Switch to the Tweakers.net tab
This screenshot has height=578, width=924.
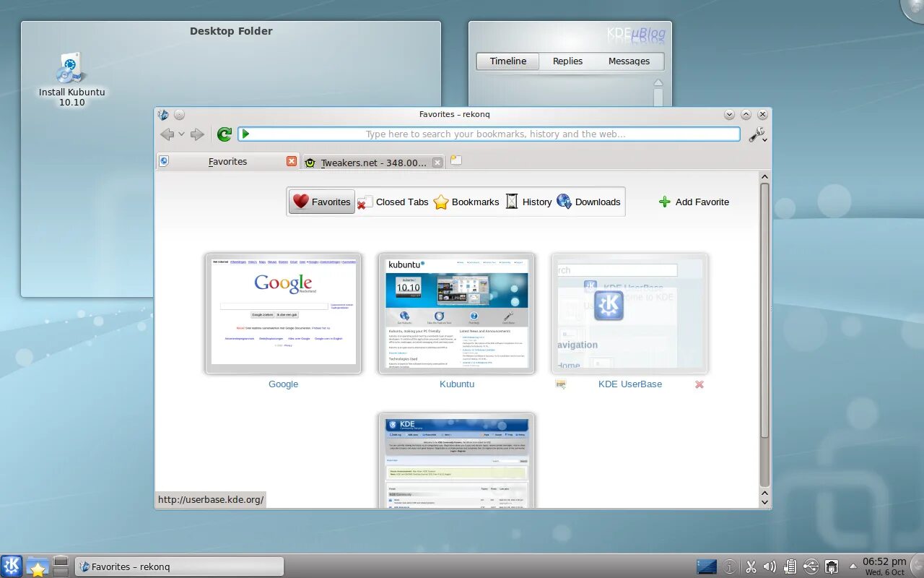click(373, 163)
